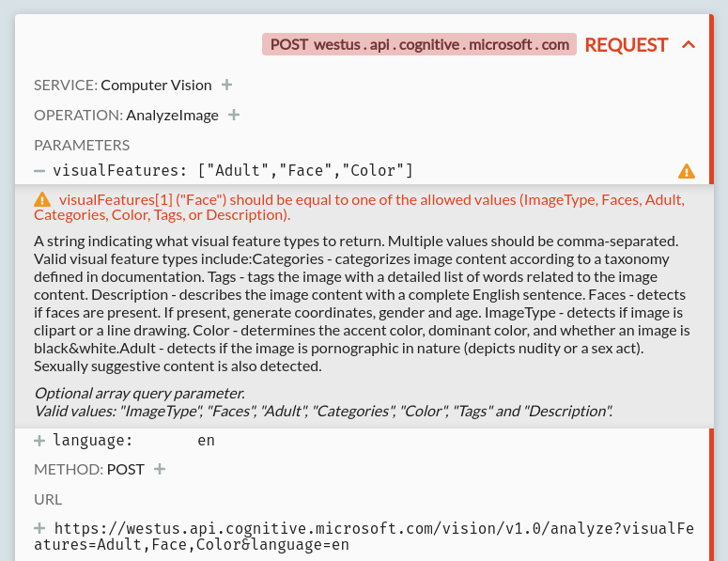The image size is (728, 561).
Task: Click warning icon on visualFeatures row
Action: tap(687, 171)
